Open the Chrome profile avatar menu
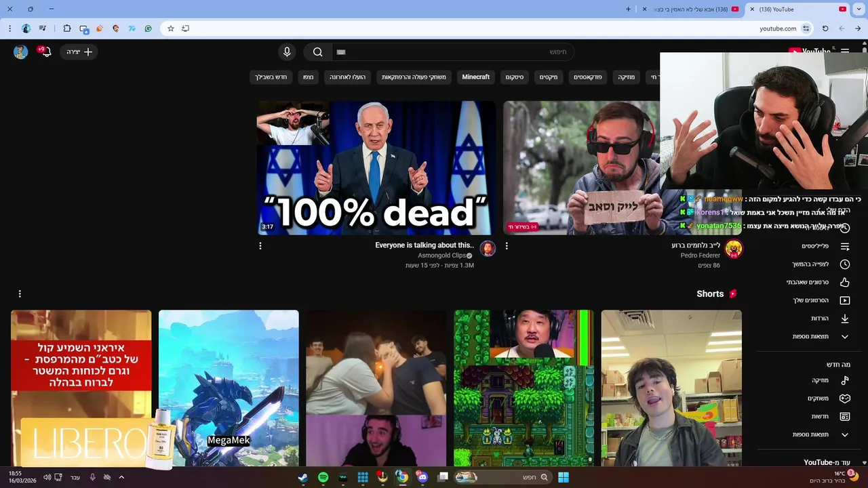The width and height of the screenshot is (868, 488). pyautogui.click(x=26, y=28)
